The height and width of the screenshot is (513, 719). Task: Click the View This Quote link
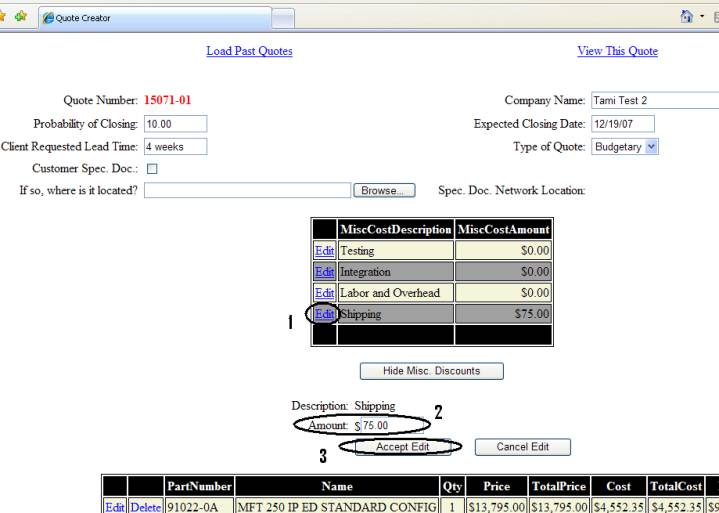[617, 51]
